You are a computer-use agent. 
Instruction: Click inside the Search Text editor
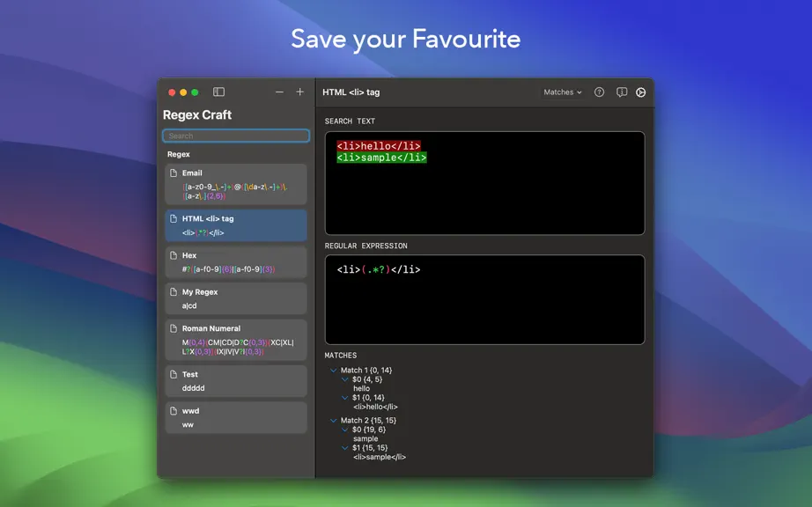(x=484, y=183)
